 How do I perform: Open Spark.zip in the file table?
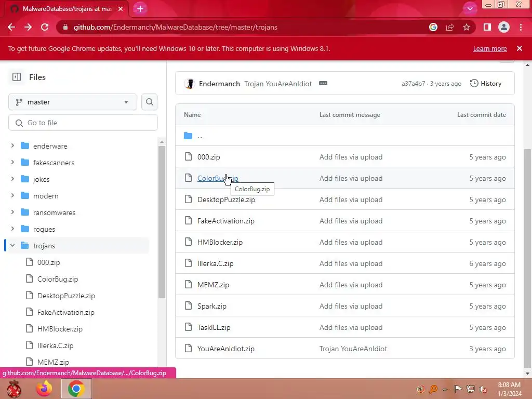coord(212,306)
